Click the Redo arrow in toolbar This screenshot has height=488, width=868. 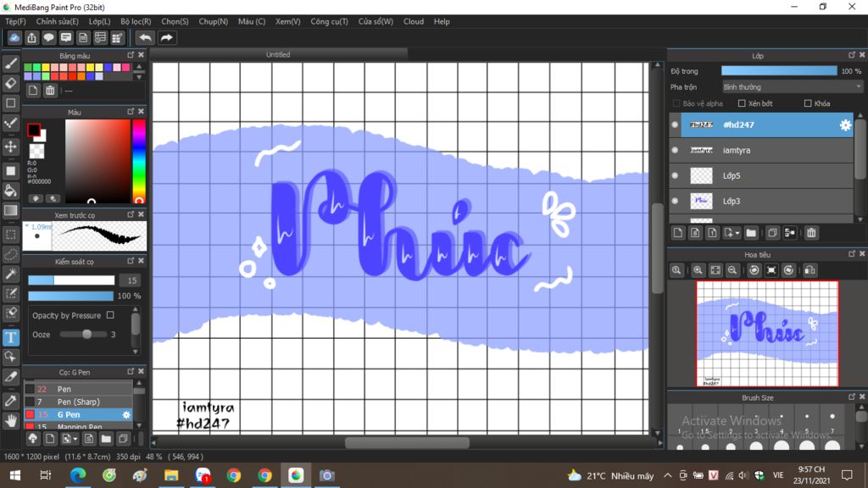click(x=166, y=37)
